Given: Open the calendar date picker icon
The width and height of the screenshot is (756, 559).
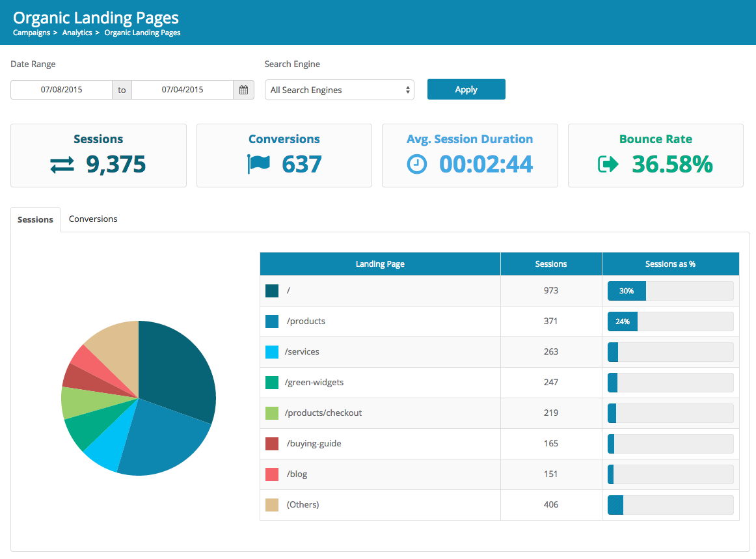Looking at the screenshot, I should click(x=243, y=90).
